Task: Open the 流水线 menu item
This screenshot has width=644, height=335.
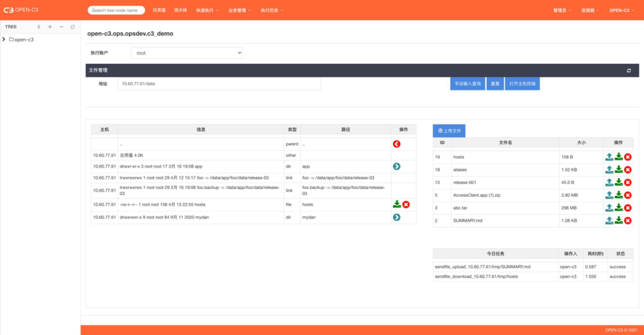Action: (180, 10)
